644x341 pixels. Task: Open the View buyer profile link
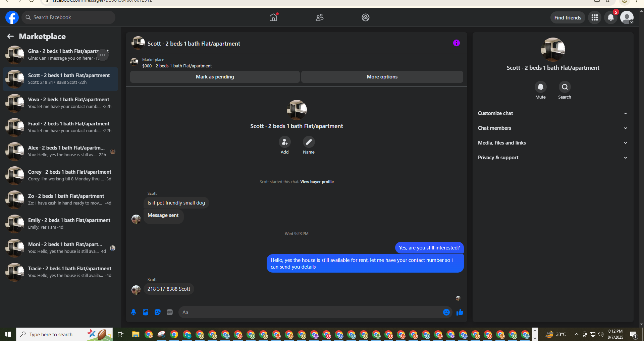pyautogui.click(x=317, y=182)
